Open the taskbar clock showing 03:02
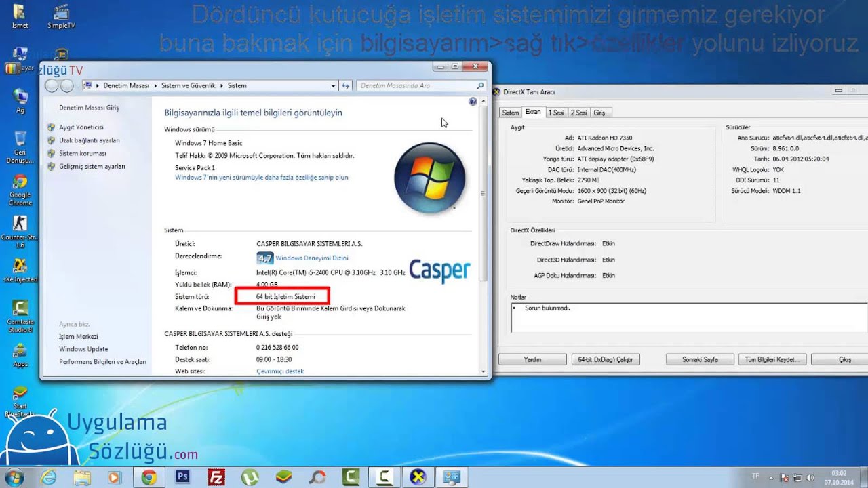The height and width of the screenshot is (488, 868). pyautogui.click(x=839, y=477)
